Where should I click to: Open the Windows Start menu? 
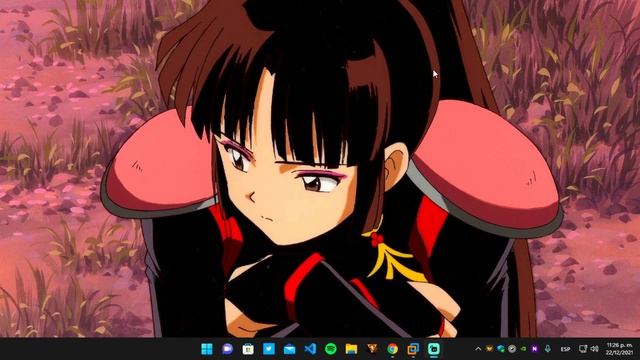pos(207,349)
